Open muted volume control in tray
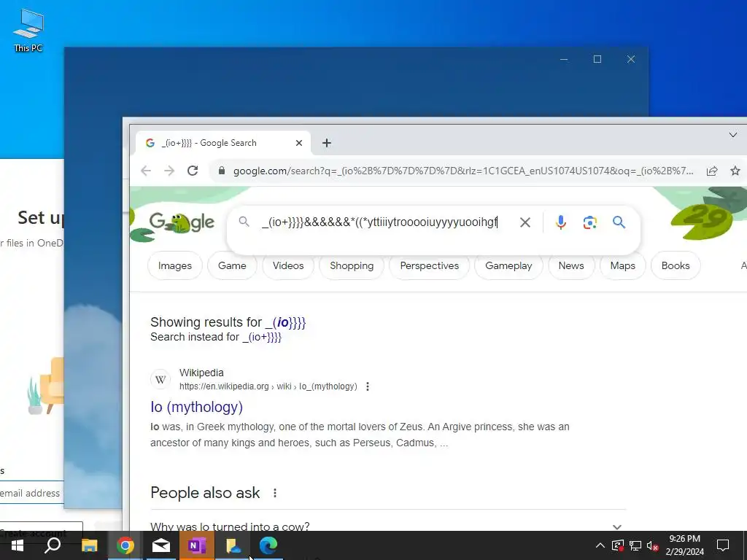The image size is (747, 560). [x=653, y=545]
